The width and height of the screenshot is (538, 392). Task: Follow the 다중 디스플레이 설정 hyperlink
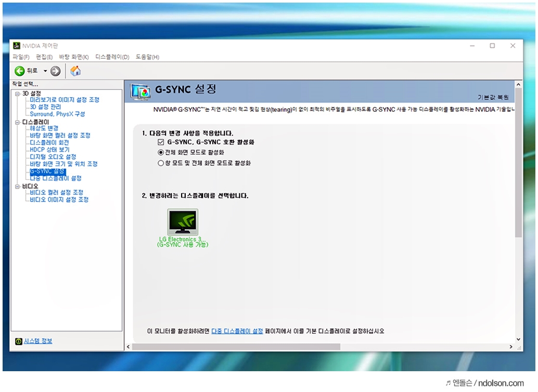(237, 331)
